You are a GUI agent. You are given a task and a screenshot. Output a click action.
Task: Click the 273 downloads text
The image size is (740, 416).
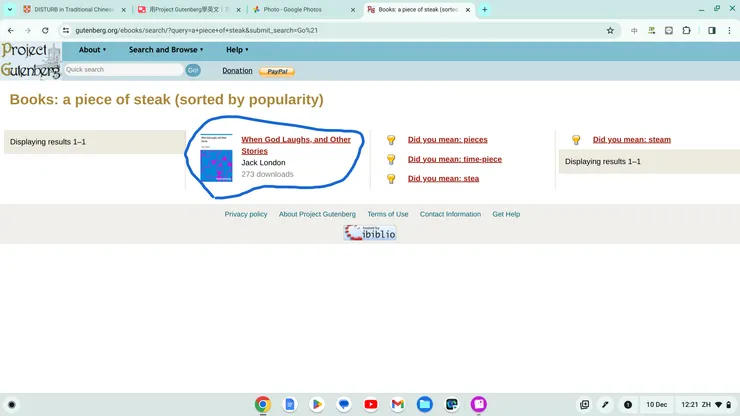pos(267,174)
